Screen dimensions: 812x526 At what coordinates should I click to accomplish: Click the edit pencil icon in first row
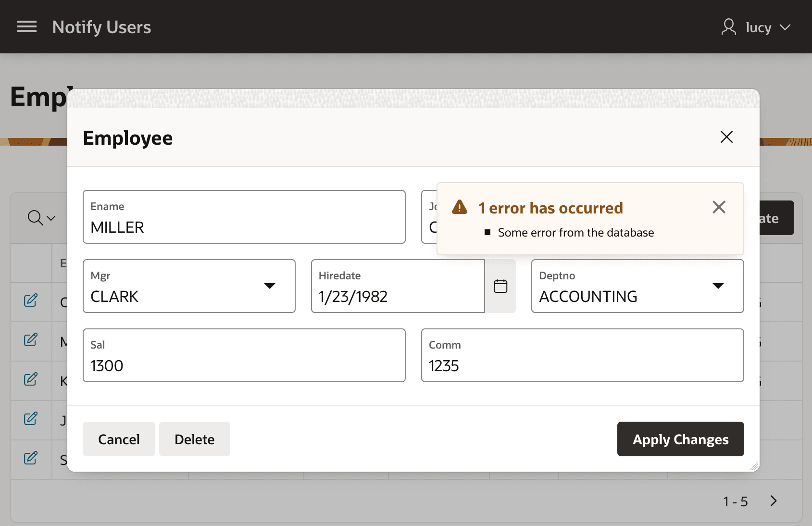[31, 301]
